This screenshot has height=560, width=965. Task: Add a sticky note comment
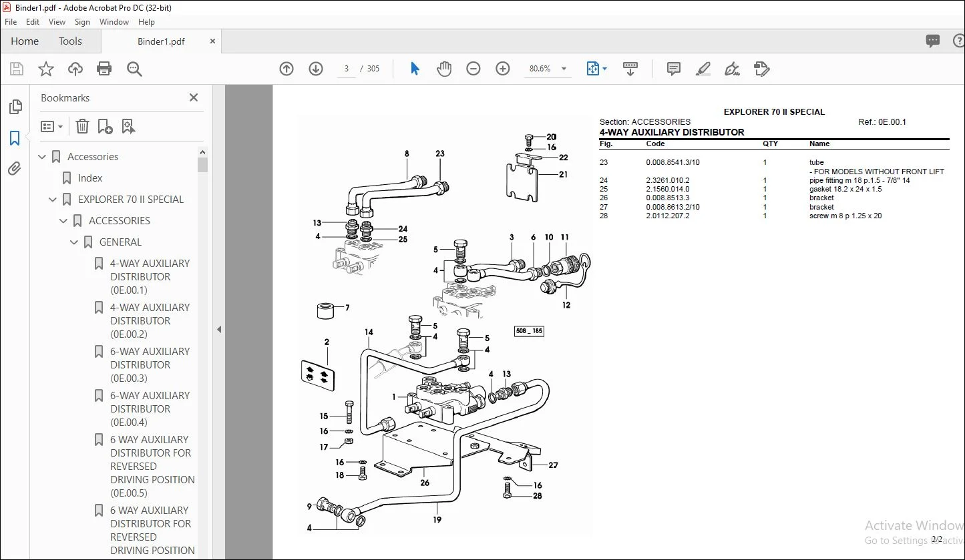(674, 69)
